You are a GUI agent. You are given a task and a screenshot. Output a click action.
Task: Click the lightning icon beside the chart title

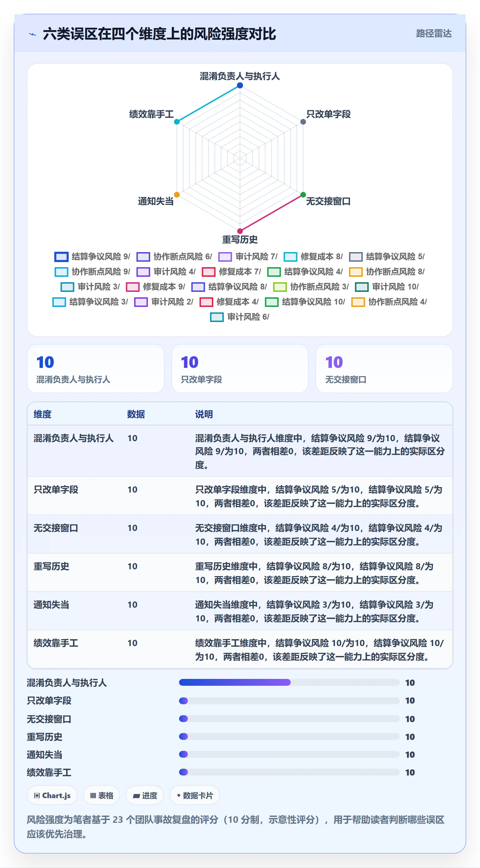coord(33,34)
